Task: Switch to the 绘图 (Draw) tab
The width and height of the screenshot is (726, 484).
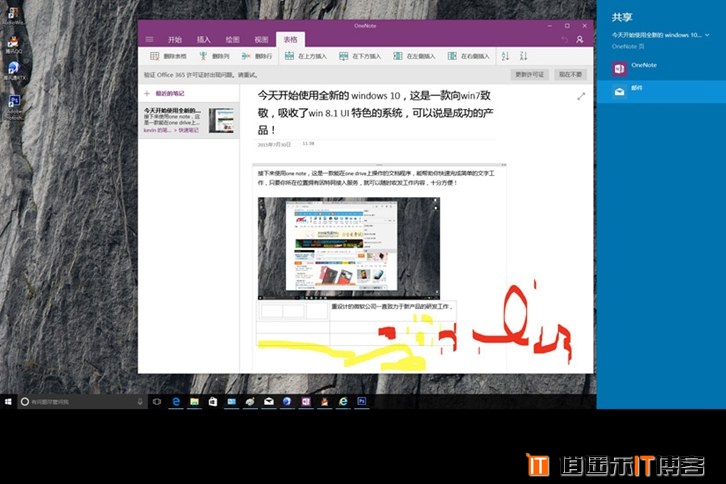Action: [x=233, y=39]
